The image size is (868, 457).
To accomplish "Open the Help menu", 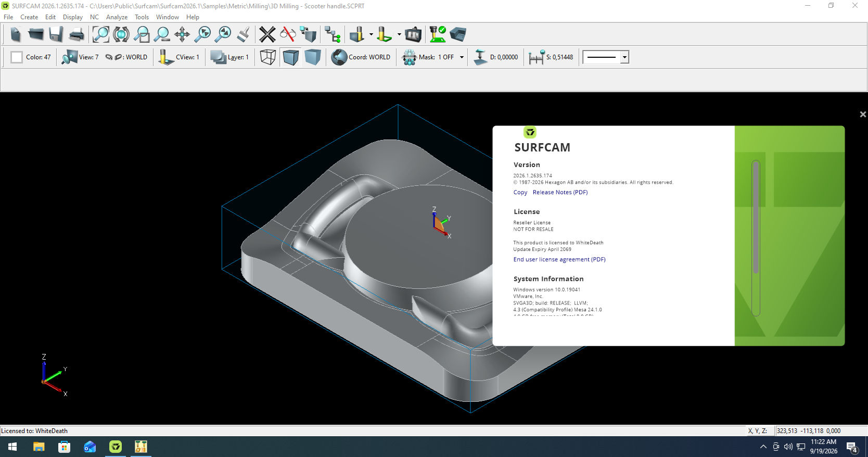I will [193, 17].
